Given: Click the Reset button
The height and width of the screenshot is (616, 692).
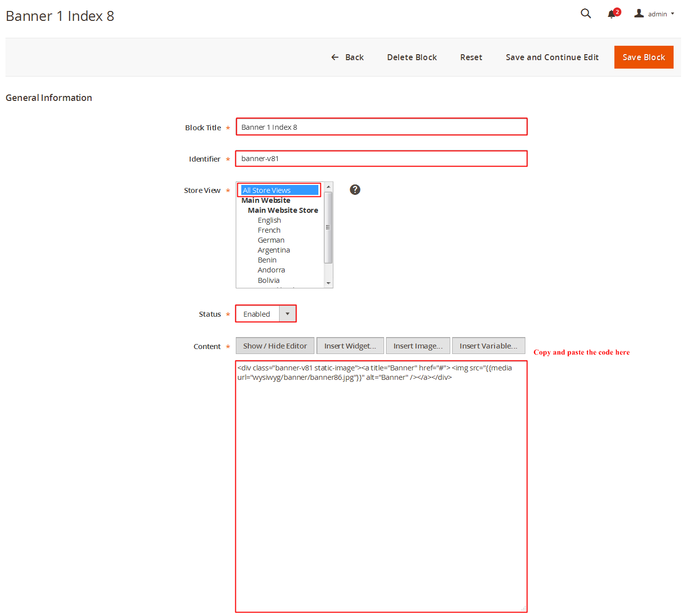Looking at the screenshot, I should tap(471, 57).
